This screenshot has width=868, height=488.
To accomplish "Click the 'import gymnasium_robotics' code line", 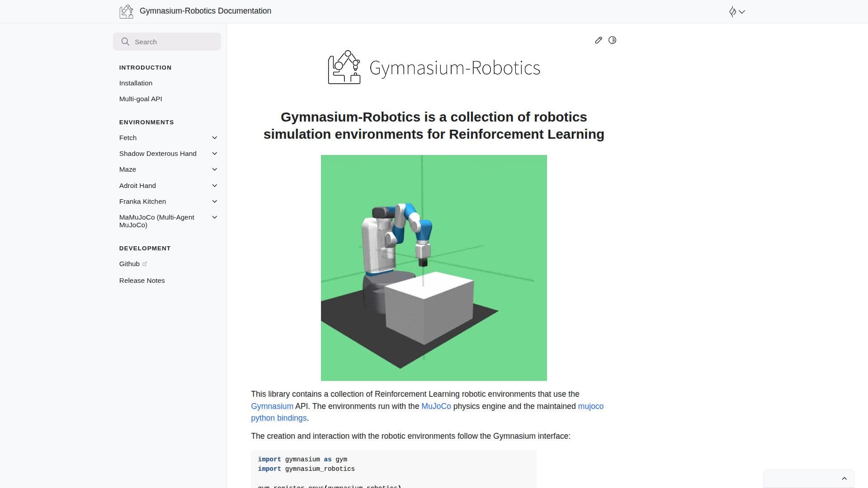I will click(x=307, y=469).
